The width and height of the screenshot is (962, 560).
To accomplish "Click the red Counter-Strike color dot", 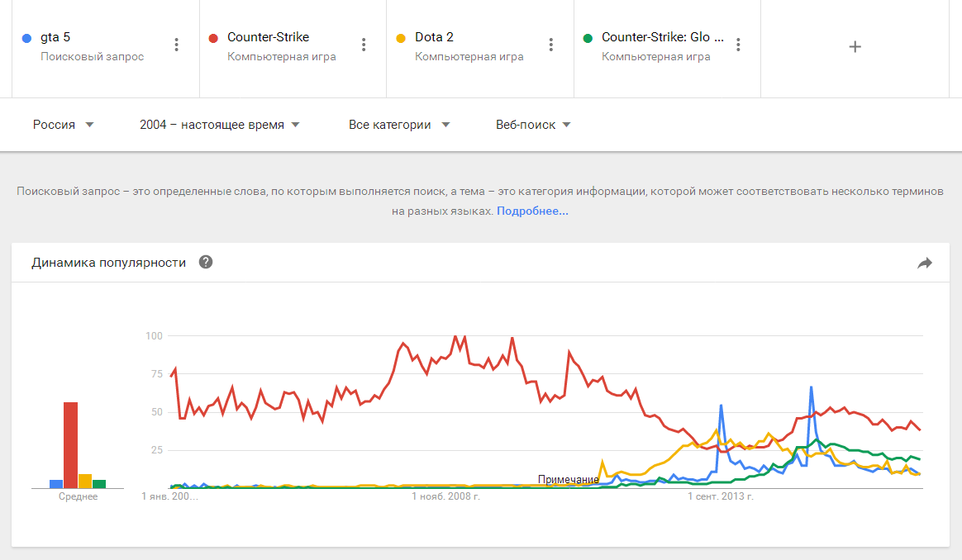I will [214, 38].
